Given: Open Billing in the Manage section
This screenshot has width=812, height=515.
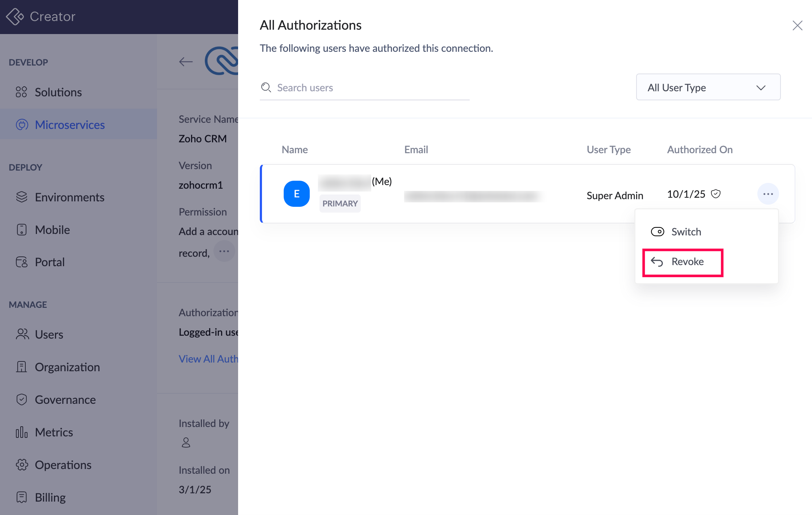Looking at the screenshot, I should click(50, 498).
